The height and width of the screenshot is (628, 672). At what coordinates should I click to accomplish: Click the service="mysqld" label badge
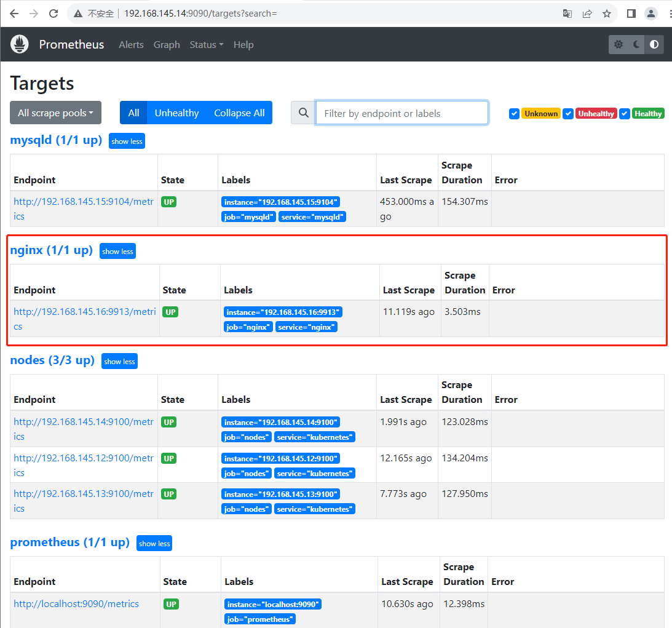[x=312, y=217]
